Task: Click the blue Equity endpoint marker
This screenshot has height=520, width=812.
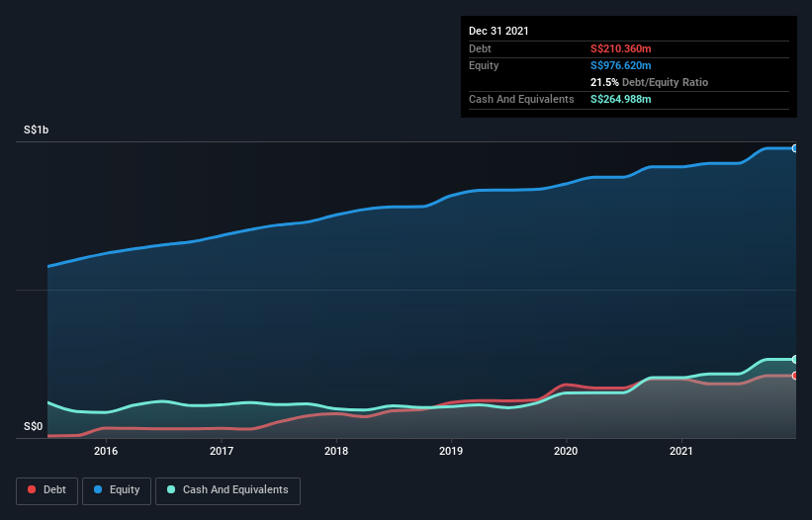Action: click(x=795, y=148)
